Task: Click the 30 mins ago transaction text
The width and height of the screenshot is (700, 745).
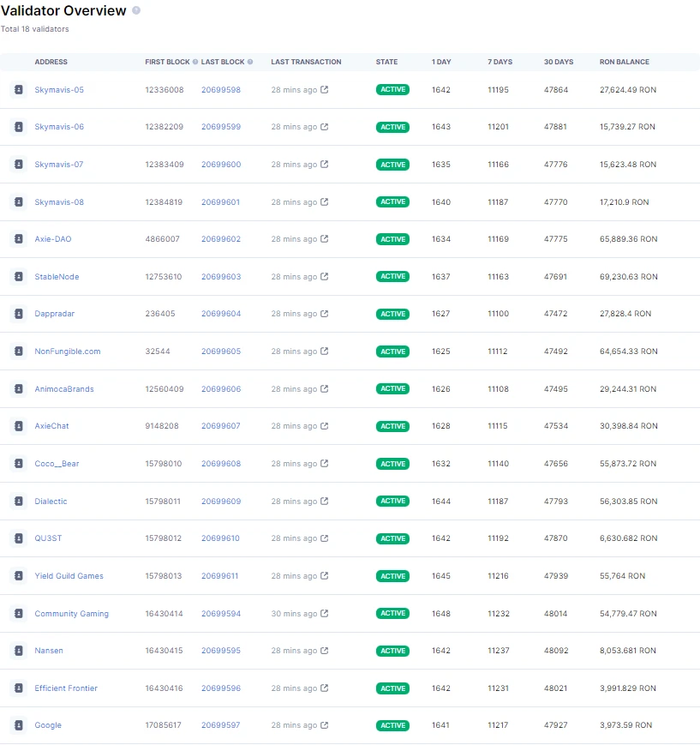Action: 294,613
